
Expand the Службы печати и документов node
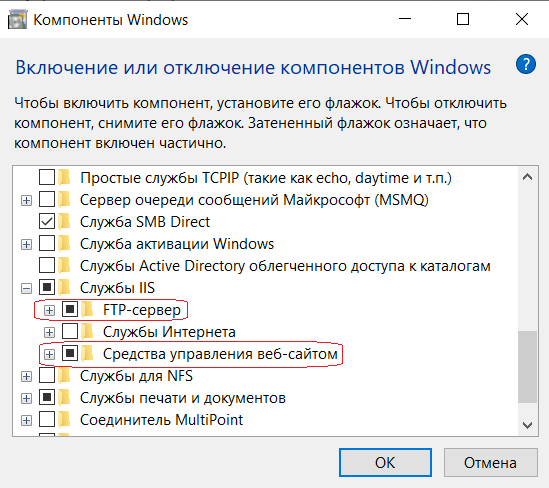(26, 398)
